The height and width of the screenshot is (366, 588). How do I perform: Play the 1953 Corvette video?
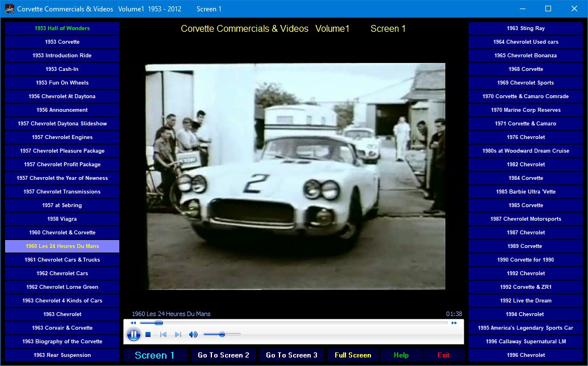coord(62,42)
